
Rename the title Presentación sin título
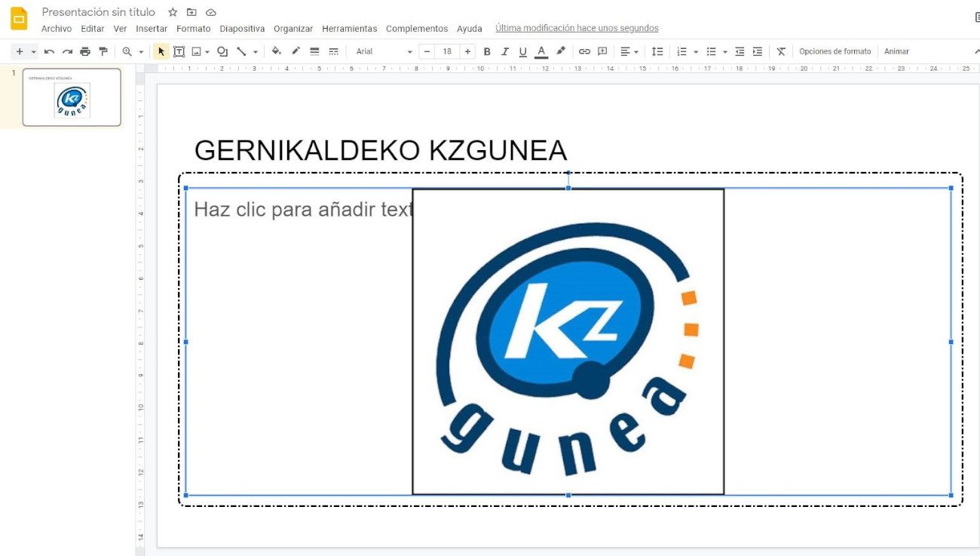click(x=99, y=12)
